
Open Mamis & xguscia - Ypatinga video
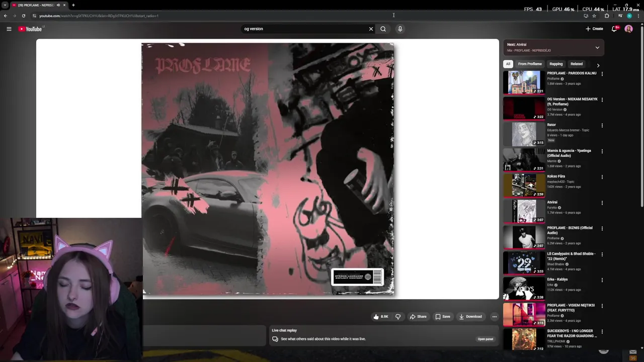point(569,153)
